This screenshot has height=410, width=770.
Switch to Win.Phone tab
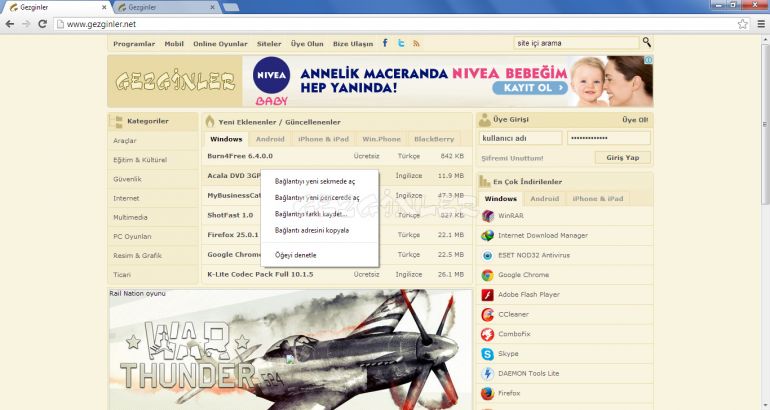click(382, 139)
